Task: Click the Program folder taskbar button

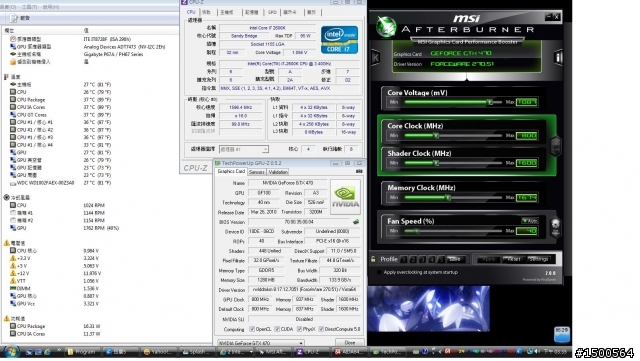Action: pyautogui.click(x=82, y=352)
